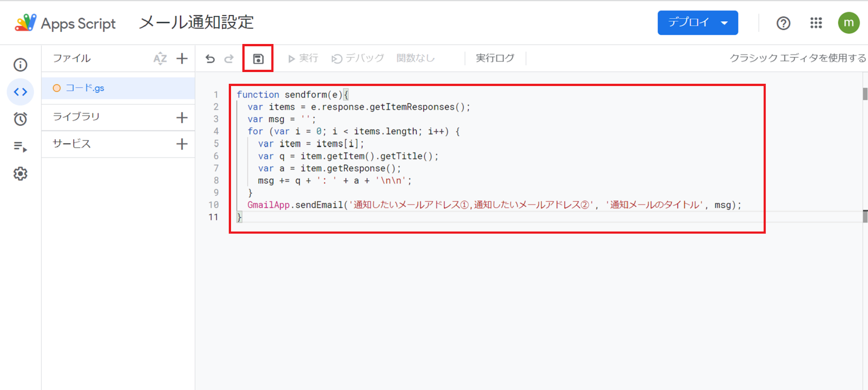The height and width of the screenshot is (390, 868).
Task: Select the Editor code brackets icon
Action: coord(20,92)
